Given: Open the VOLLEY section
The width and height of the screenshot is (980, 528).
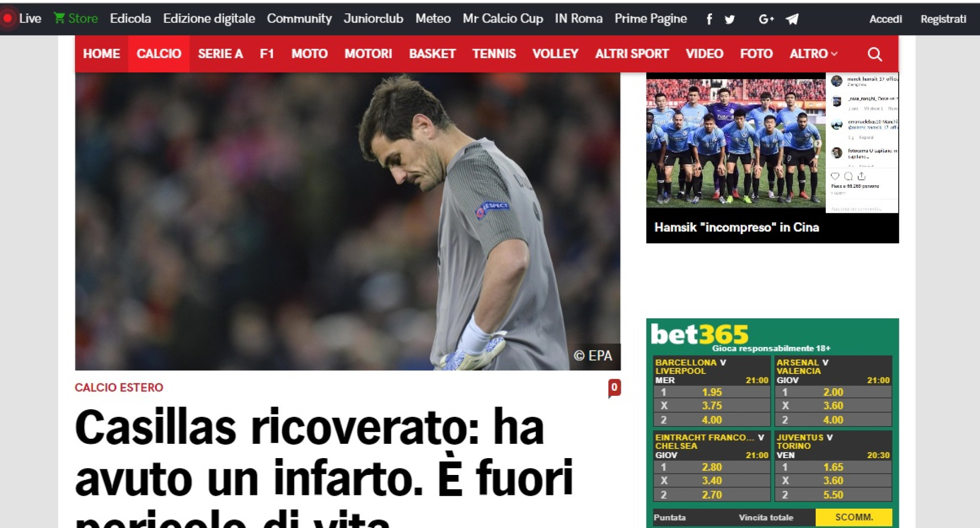Looking at the screenshot, I should 555,54.
